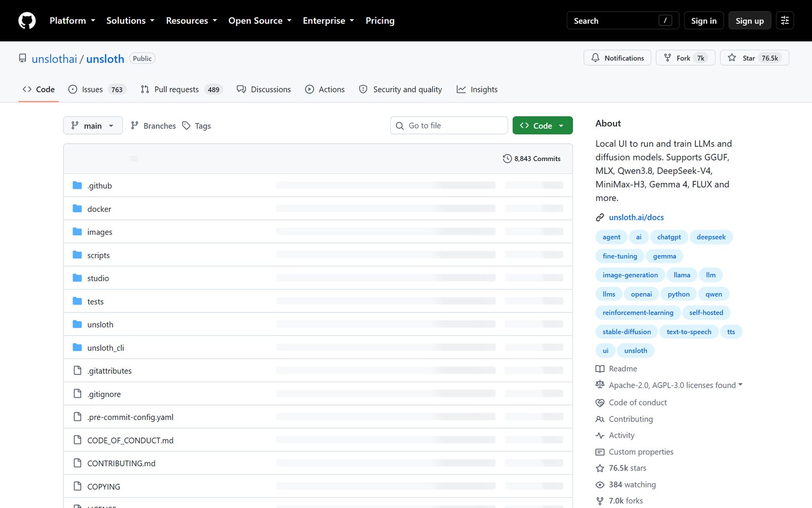Viewport: 812px width, 508px height.
Task: Open the unslothai owner link
Action: pyautogui.click(x=54, y=59)
